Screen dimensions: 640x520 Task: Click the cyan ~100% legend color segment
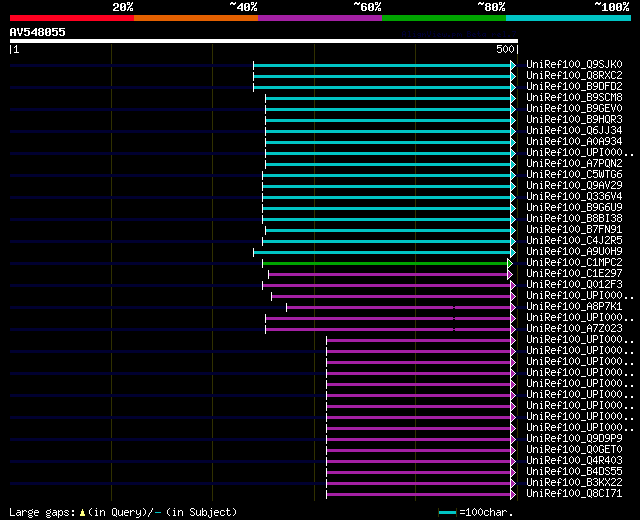tap(568, 18)
